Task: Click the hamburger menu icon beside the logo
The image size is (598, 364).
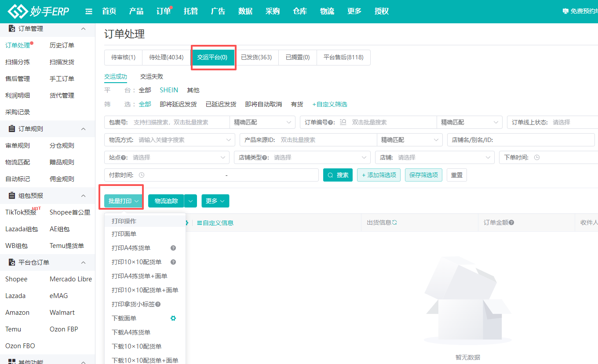Action: point(88,11)
